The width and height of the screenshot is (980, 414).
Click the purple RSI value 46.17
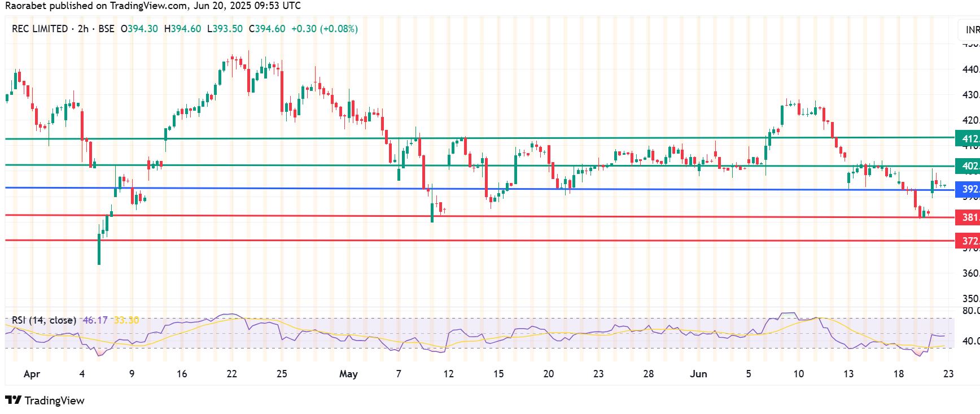pyautogui.click(x=95, y=320)
